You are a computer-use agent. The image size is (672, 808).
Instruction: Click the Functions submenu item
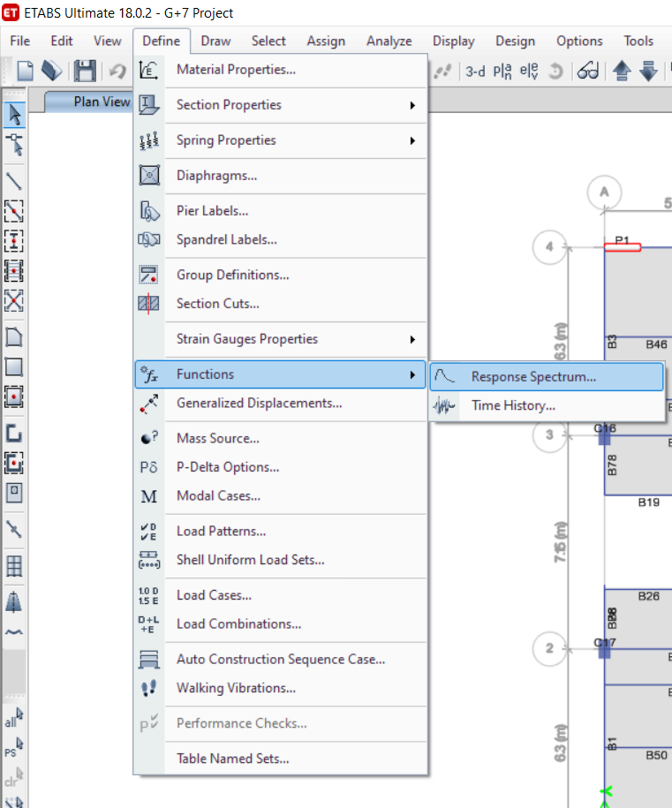[x=280, y=374]
